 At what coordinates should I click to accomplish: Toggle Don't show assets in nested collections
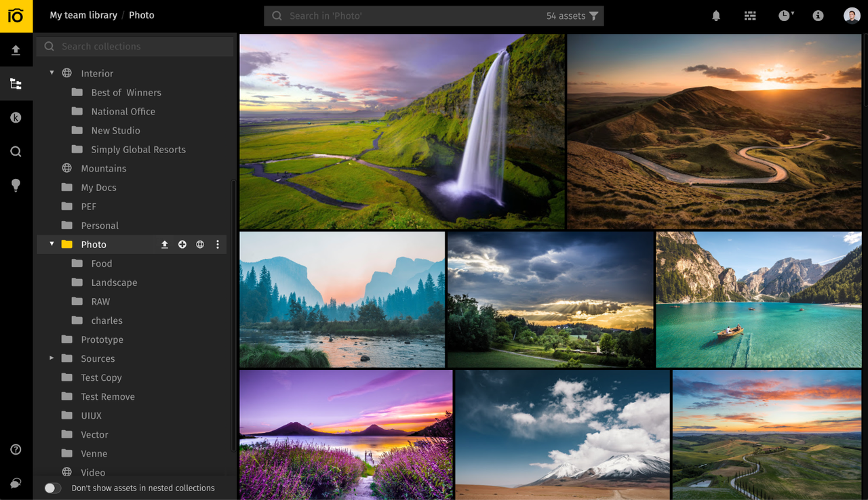tap(52, 487)
